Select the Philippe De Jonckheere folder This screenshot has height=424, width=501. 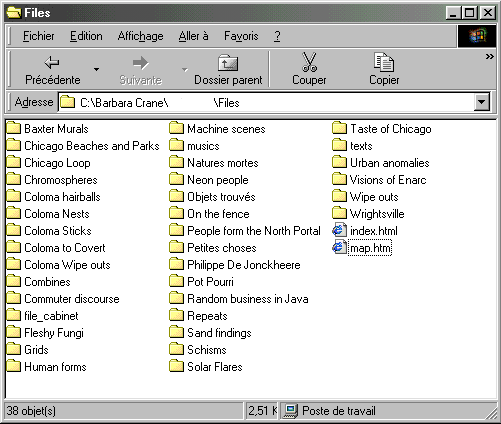(235, 265)
